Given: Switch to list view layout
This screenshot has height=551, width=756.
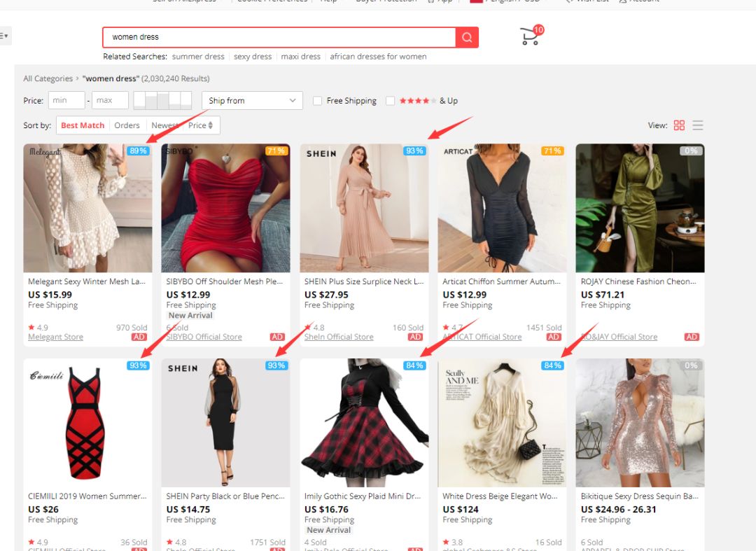Looking at the screenshot, I should pos(697,125).
